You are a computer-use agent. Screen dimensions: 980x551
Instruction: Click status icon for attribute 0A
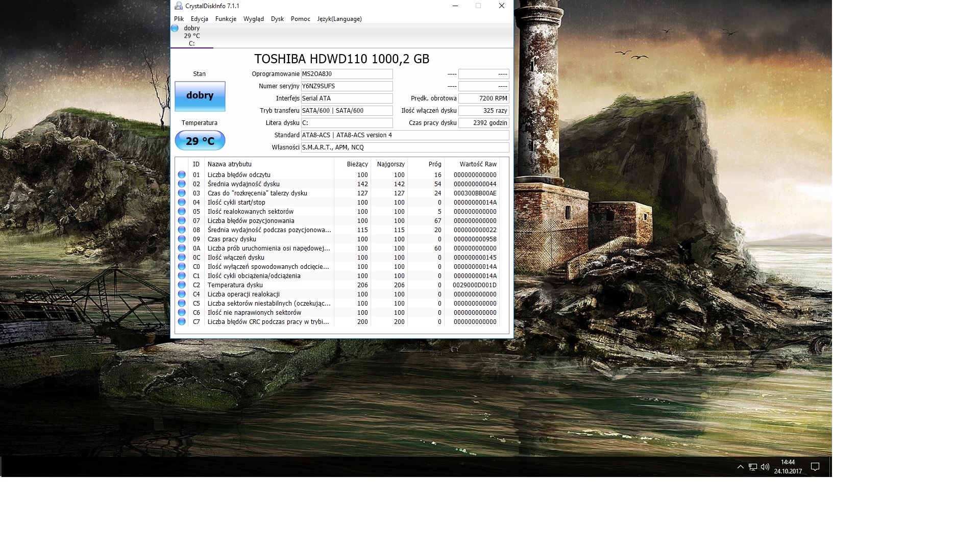[182, 248]
